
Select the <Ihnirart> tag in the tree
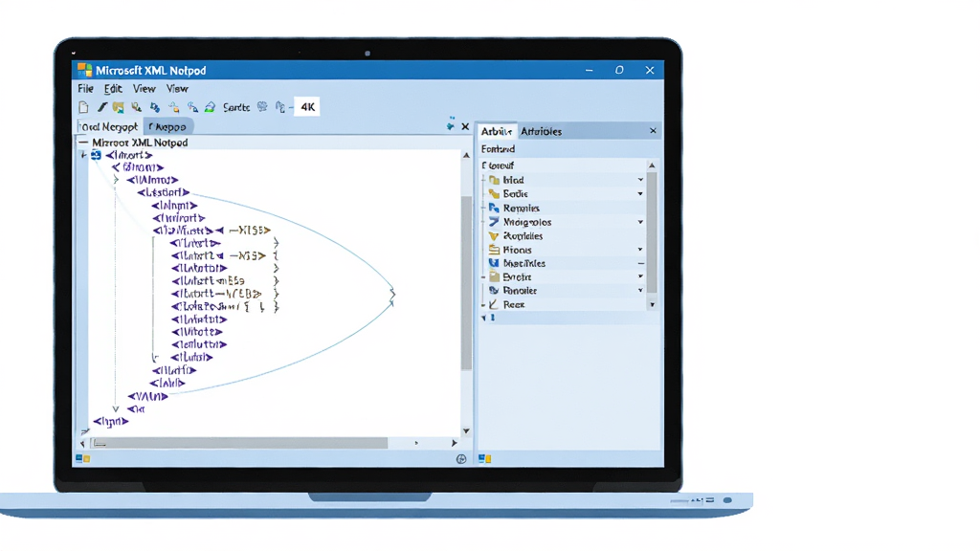[x=179, y=218]
